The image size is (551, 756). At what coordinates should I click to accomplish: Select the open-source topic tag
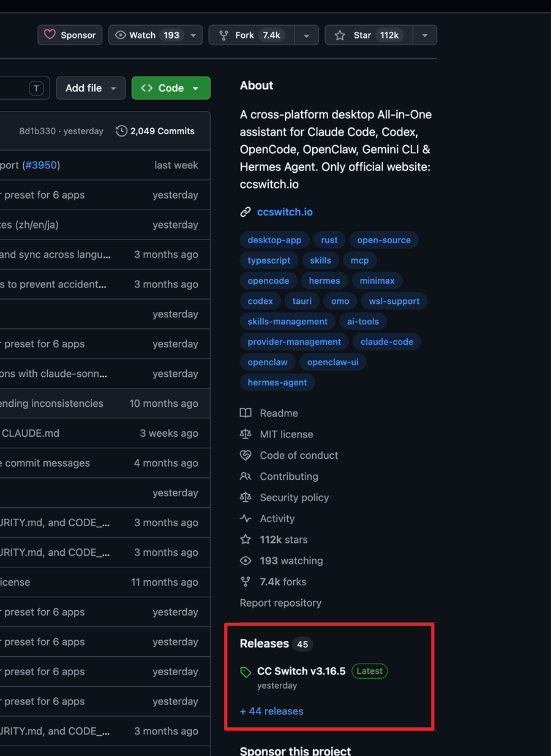[384, 240]
